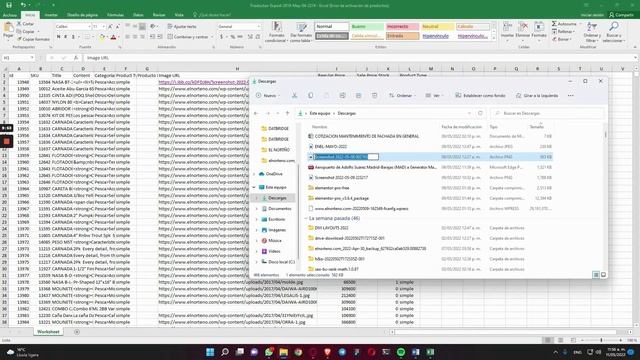Select the ENEL-MAYO-2022 file
The height and width of the screenshot is (360, 640).
tap(331, 147)
